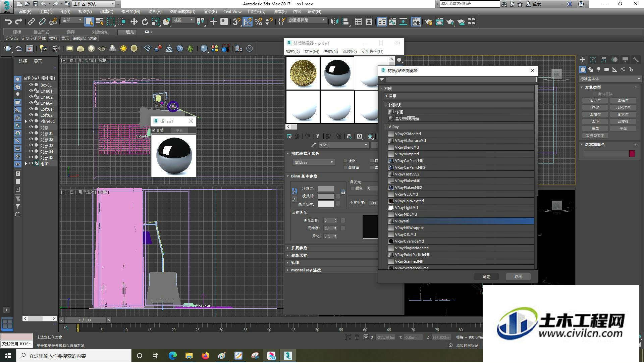Click 取消 in material browser
The width and height of the screenshot is (644, 363).
(518, 277)
